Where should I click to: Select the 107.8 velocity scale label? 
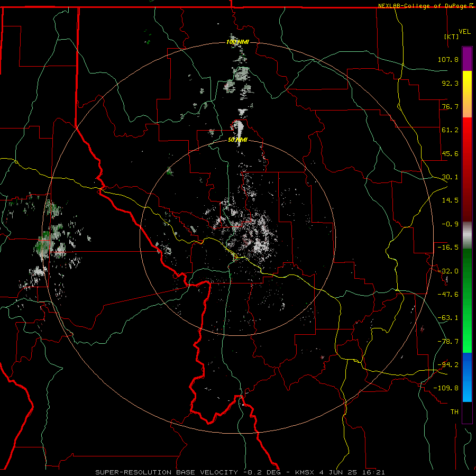click(x=448, y=59)
